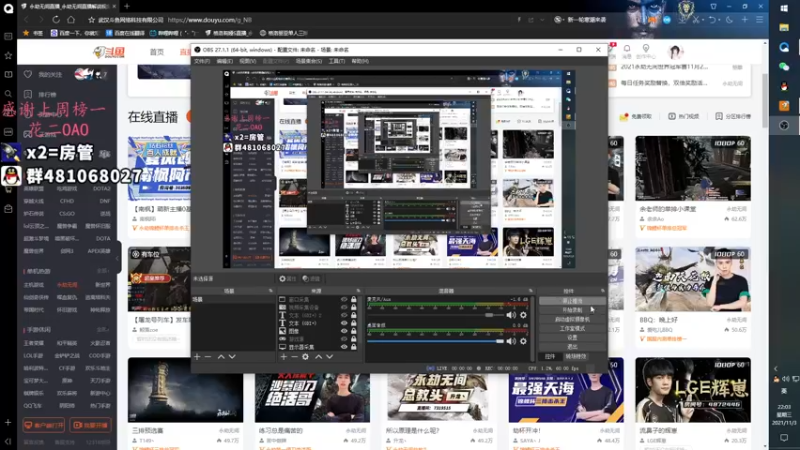Open the Tools menu in OBS
The image size is (800, 450).
point(337,61)
